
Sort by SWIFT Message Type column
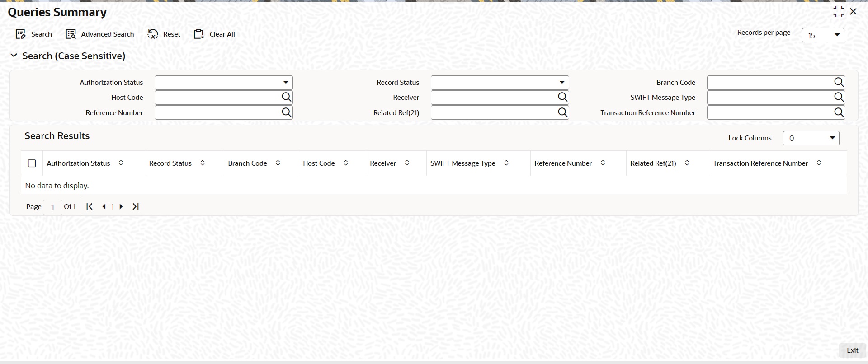506,163
